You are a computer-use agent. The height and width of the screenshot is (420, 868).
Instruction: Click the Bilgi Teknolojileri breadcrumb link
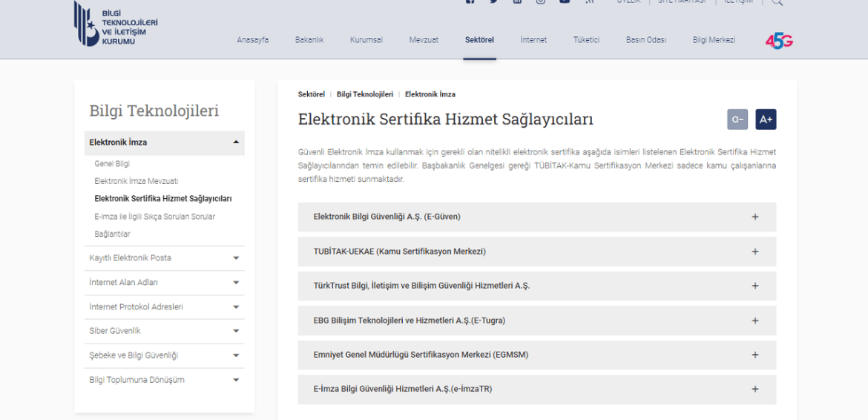pos(364,95)
